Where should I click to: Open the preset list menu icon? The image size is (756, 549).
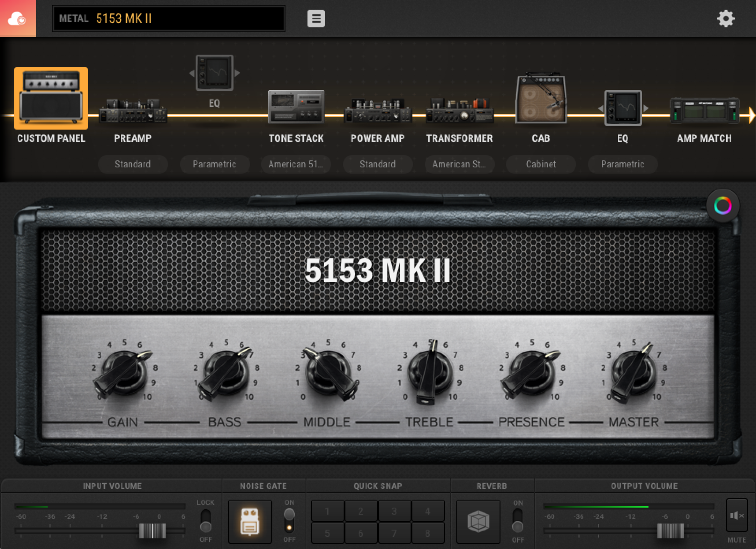click(316, 18)
